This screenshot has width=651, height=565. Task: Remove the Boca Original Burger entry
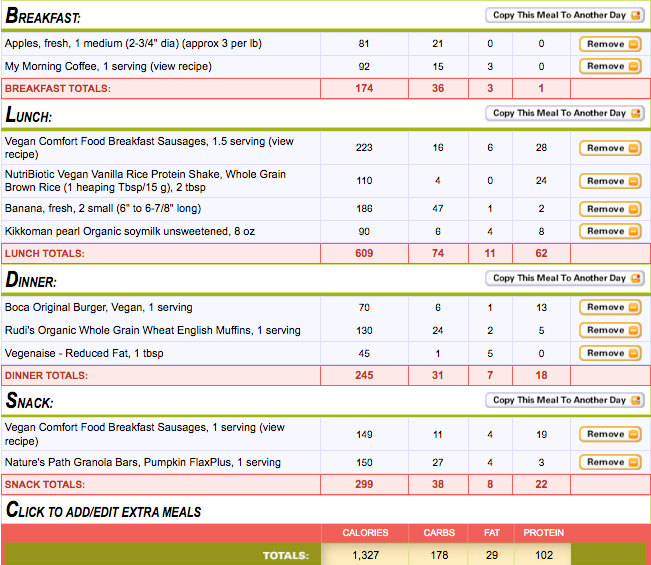coord(610,307)
